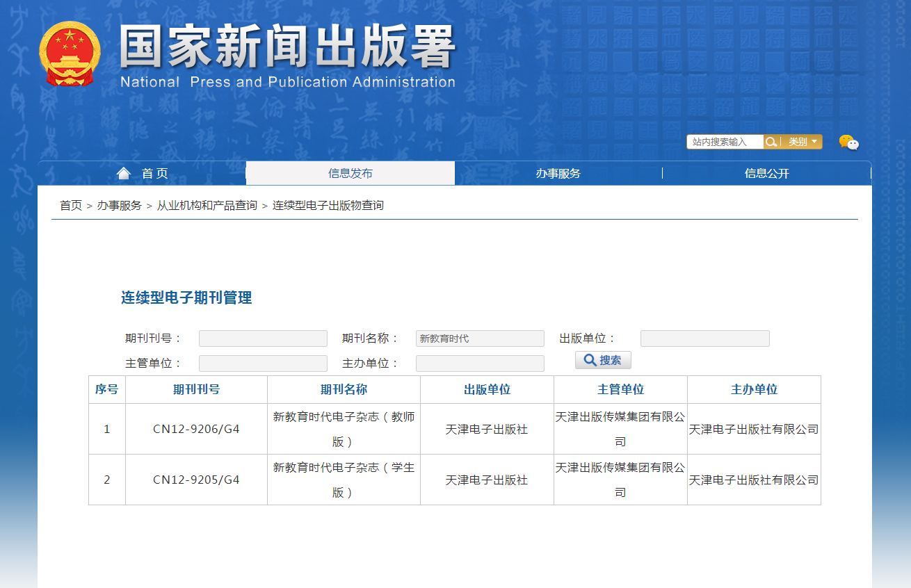Switch to the 信息公开 navigation tab
The height and width of the screenshot is (588, 911).
[x=766, y=173]
